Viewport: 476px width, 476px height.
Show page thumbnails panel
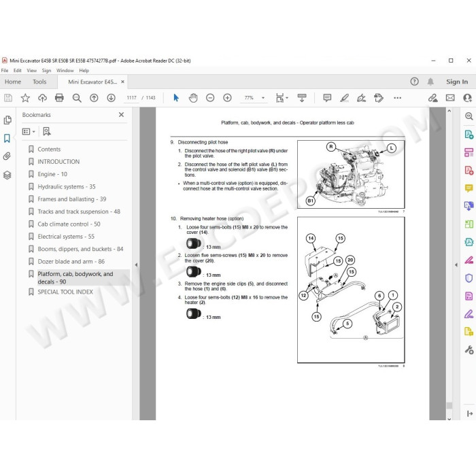pos(7,120)
